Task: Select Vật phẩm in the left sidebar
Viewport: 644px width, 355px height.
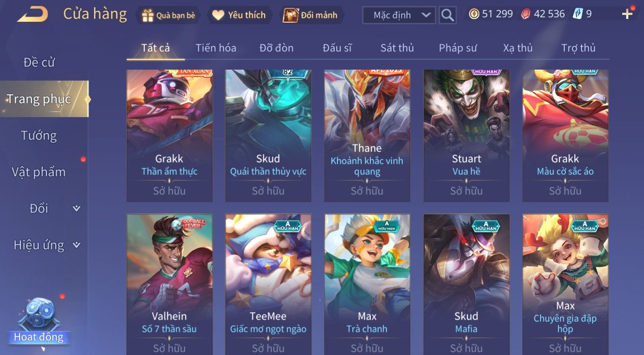Action: pos(39,172)
